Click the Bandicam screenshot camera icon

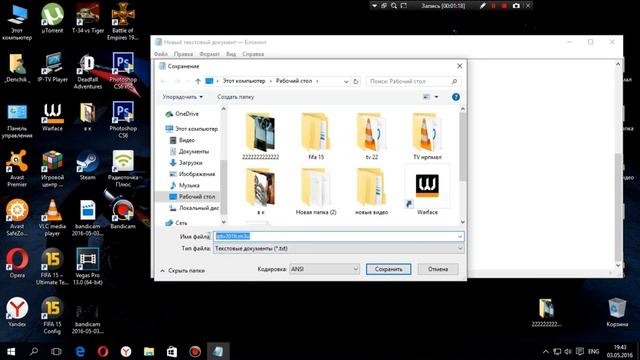[516, 6]
